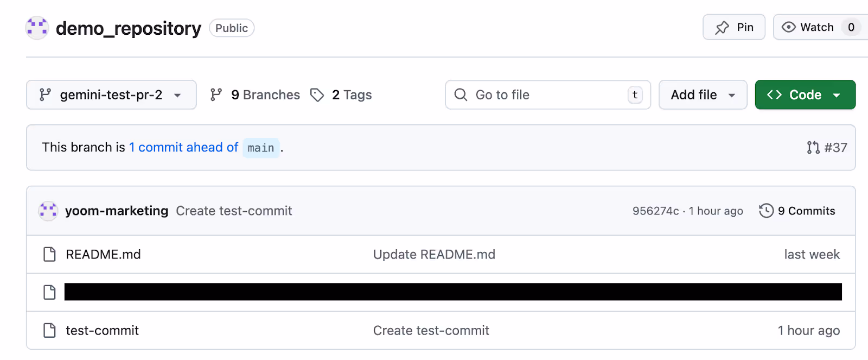The width and height of the screenshot is (868, 360).
Task: Click the repository owner avatar beside demo_repository
Action: pyautogui.click(x=37, y=28)
